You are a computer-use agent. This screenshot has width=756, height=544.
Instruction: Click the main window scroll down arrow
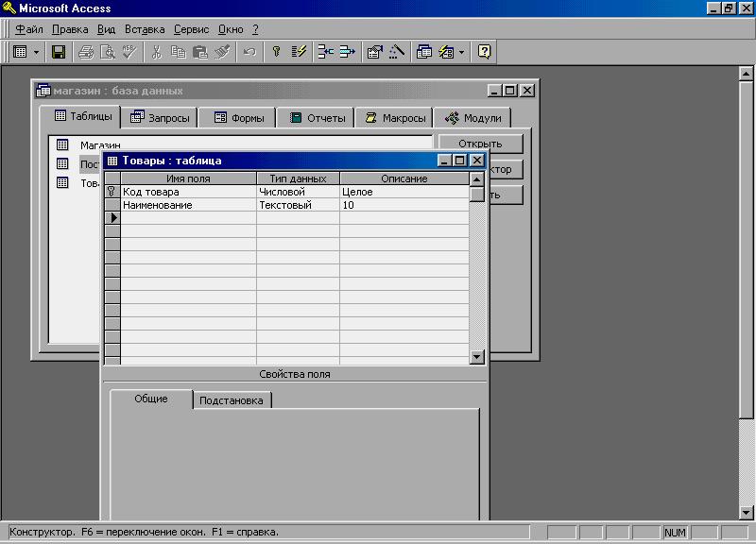pos(747,512)
